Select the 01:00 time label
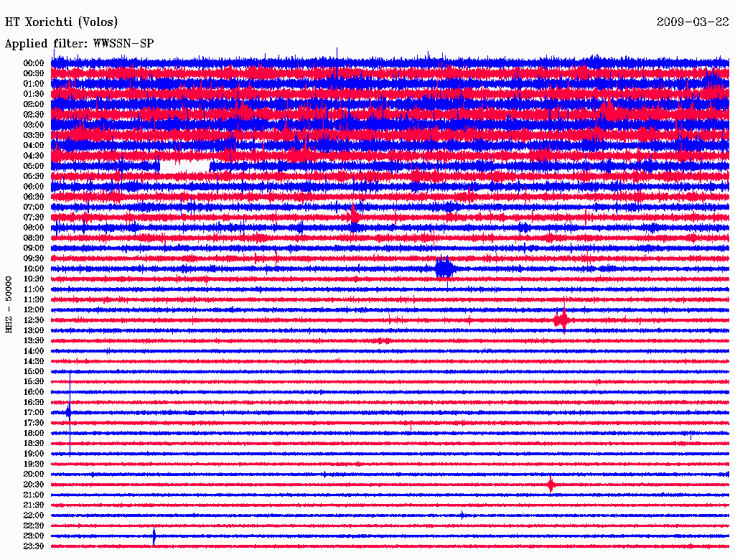 tap(33, 84)
